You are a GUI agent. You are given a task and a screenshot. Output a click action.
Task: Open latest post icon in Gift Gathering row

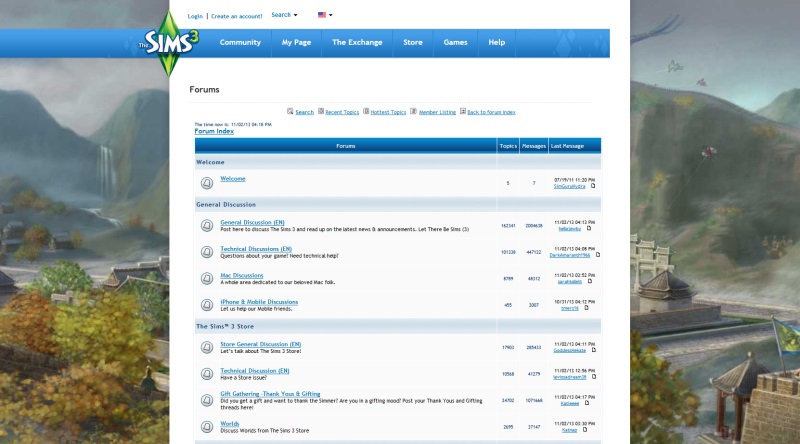(587, 403)
